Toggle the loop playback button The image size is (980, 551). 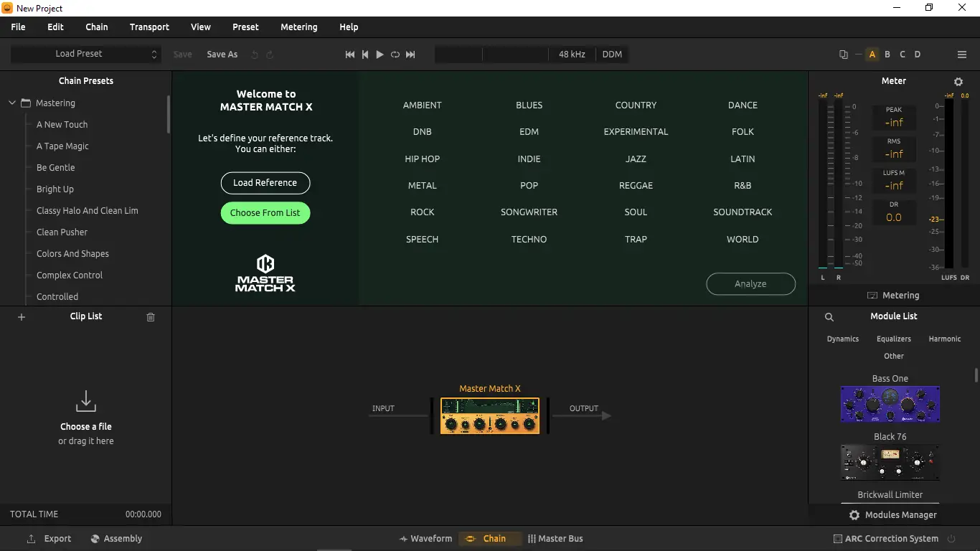click(x=395, y=55)
